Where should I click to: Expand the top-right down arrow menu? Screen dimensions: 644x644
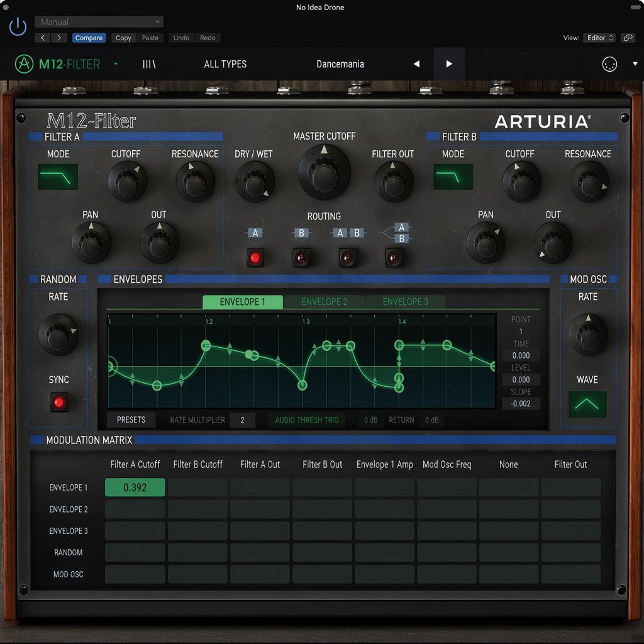(635, 64)
